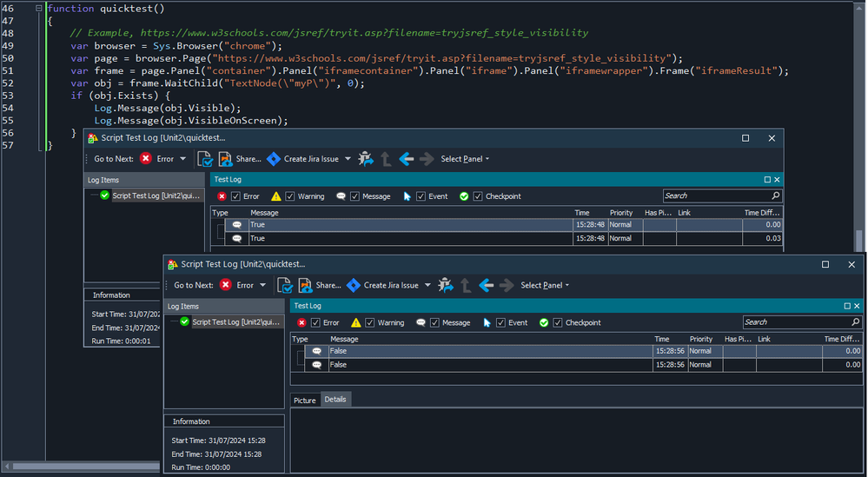
Task: Switch to the Picture tab
Action: pos(305,400)
